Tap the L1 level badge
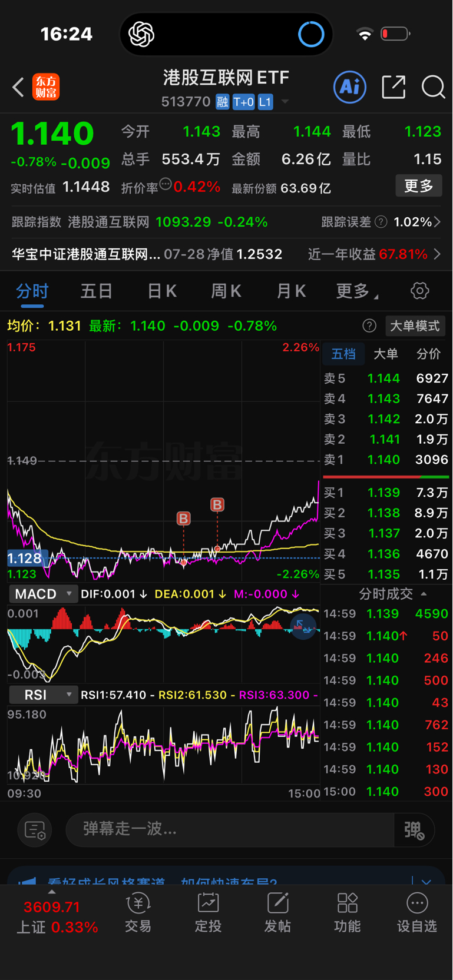 pyautogui.click(x=265, y=102)
